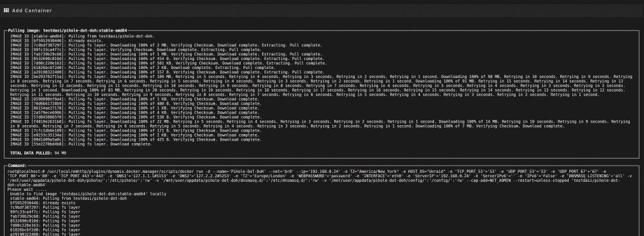Image resolution: width=644 pixels, height=236 pixels.
Task: Click the grid icon beside Add Container
Action: (6, 10)
